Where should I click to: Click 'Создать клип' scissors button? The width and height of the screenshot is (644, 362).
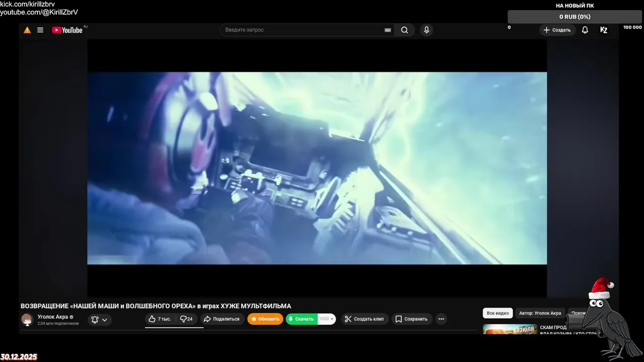(364, 319)
